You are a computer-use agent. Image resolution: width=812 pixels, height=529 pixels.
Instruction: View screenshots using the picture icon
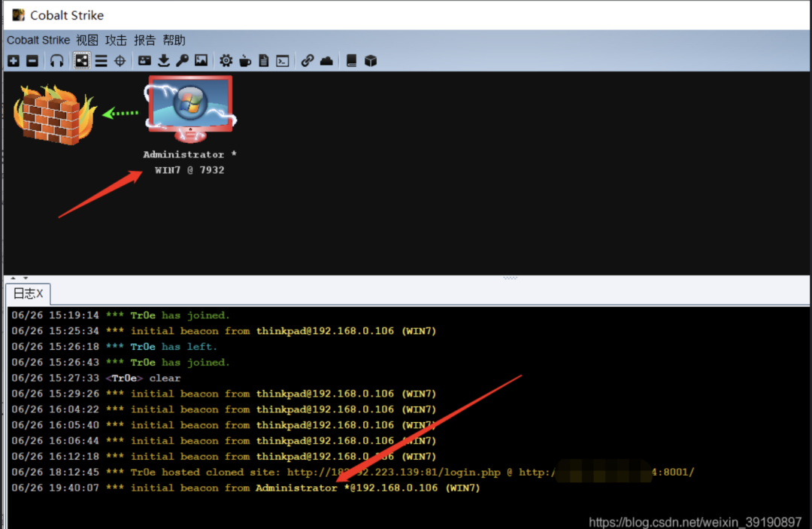[201, 61]
